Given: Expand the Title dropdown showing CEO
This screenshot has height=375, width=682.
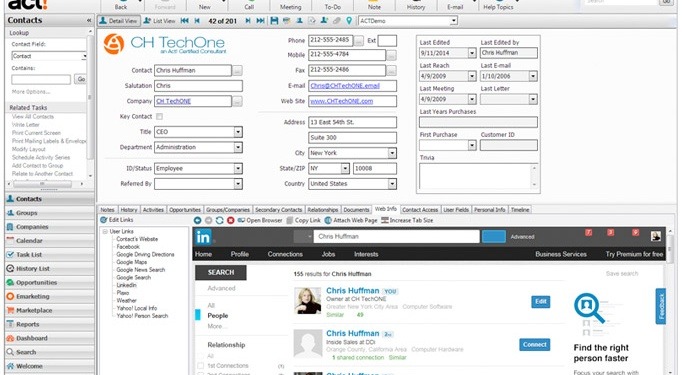Looking at the screenshot, I should point(238,132).
